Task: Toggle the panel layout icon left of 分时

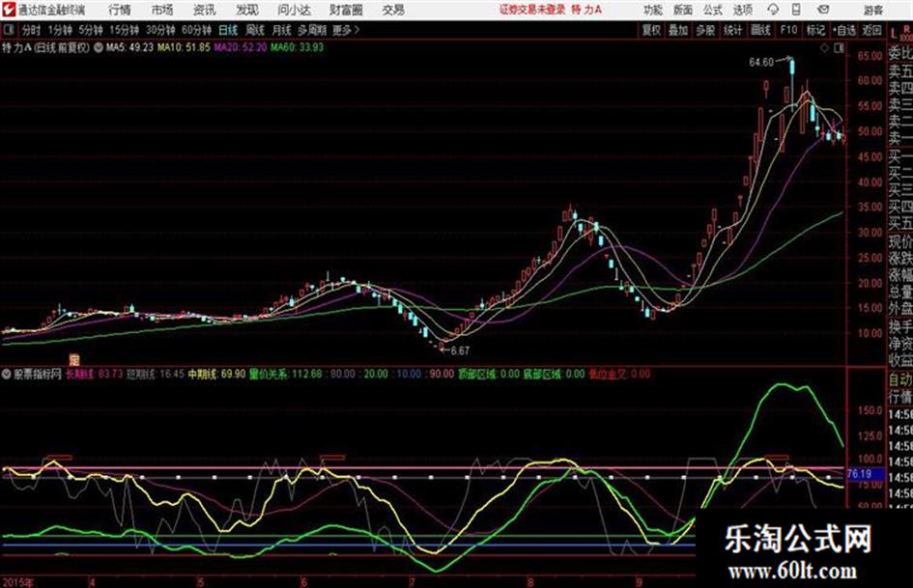Action: click(x=9, y=30)
